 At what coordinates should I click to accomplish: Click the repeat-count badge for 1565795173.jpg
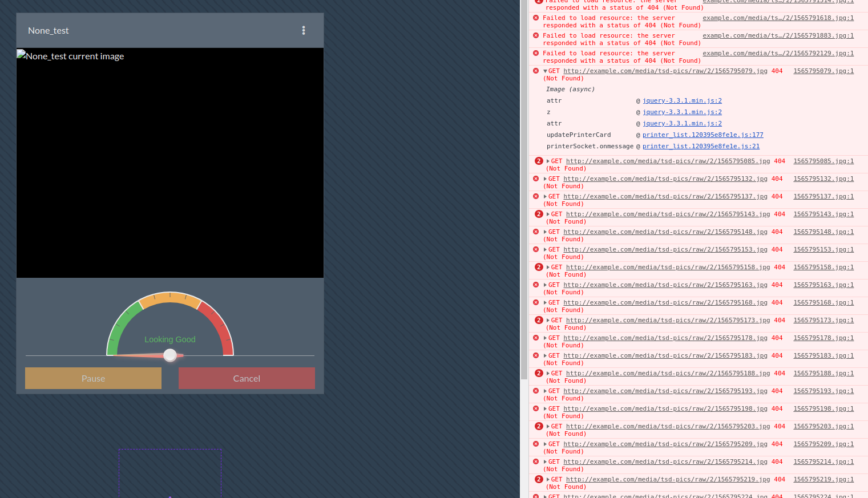click(539, 320)
